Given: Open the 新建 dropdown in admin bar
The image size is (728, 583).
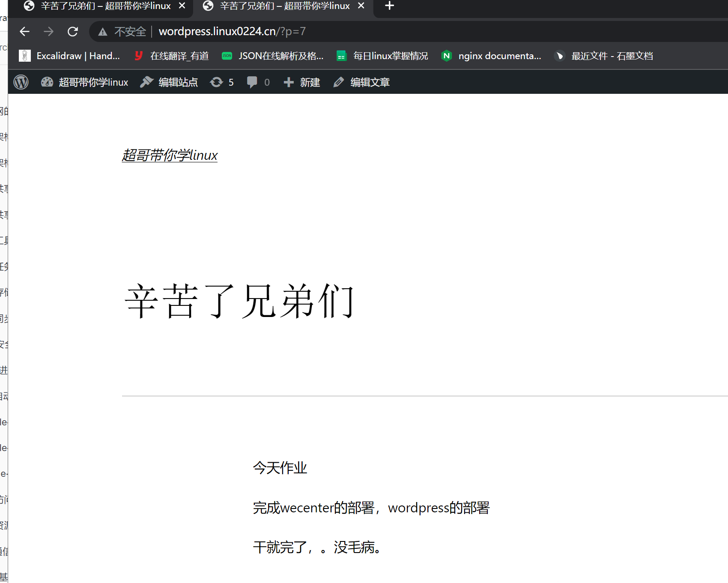Looking at the screenshot, I should (x=309, y=82).
